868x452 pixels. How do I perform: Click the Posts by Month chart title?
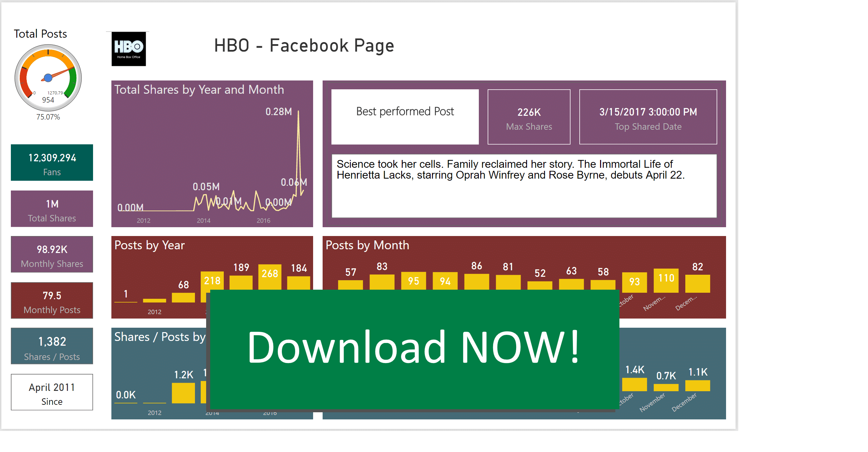tap(367, 245)
